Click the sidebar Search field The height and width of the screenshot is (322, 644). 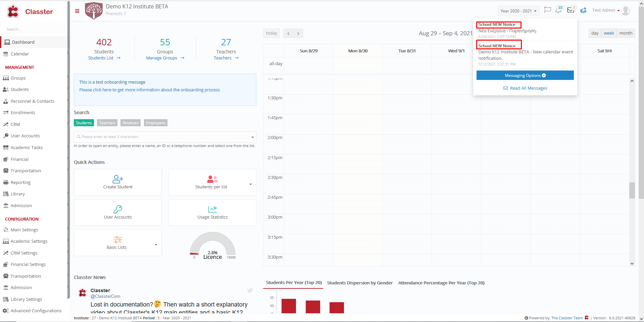tap(34, 29)
